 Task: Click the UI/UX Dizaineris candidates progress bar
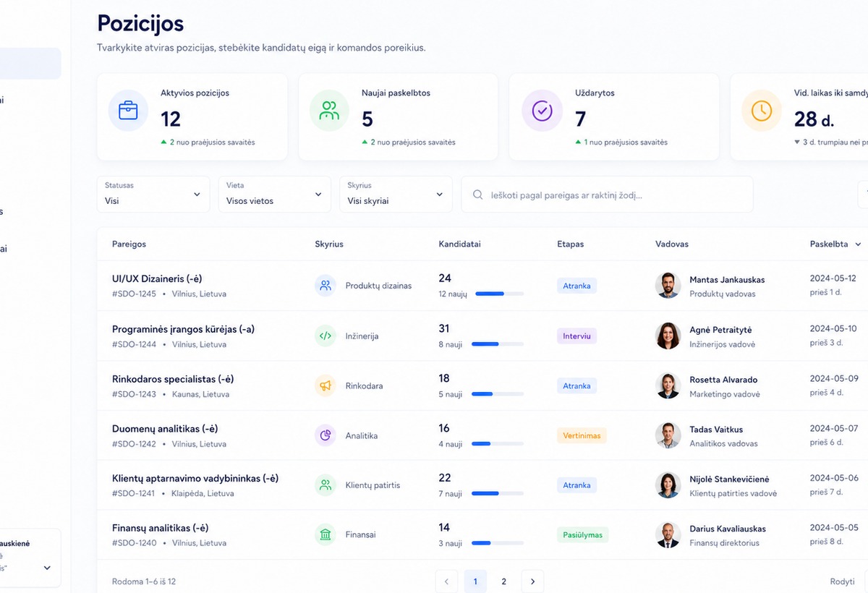499,294
